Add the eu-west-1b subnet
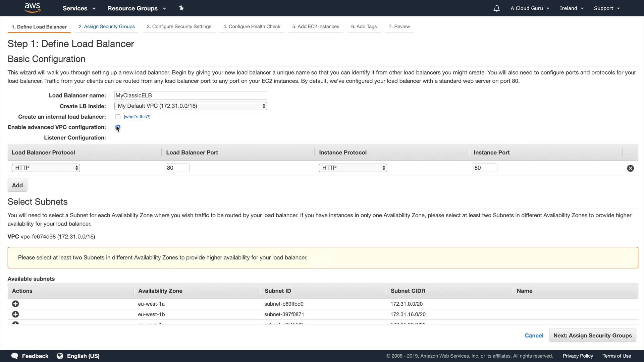 15,314
